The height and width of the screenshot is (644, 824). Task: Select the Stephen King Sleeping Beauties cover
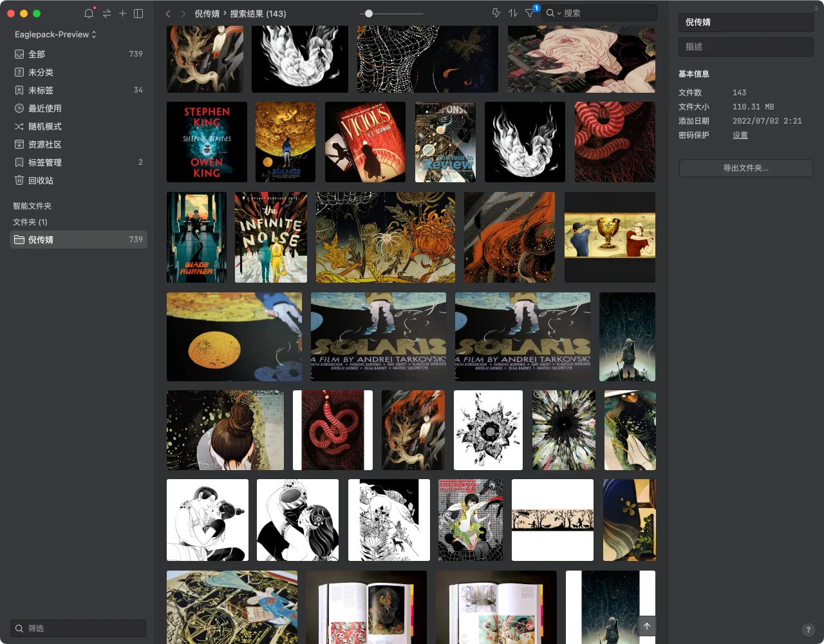207,142
